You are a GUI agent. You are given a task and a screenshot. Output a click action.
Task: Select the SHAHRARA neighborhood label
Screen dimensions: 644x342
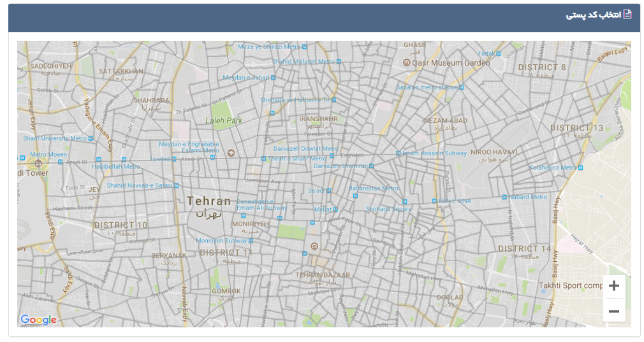pyautogui.click(x=151, y=101)
